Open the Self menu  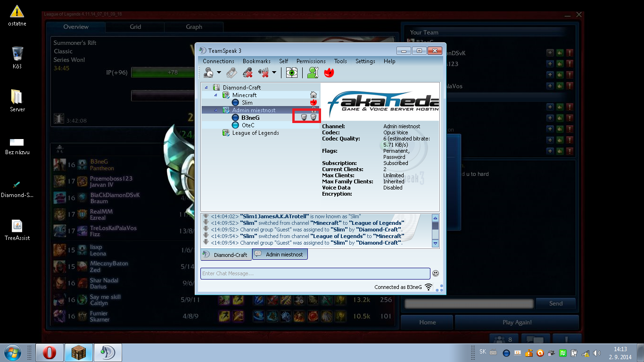point(283,61)
